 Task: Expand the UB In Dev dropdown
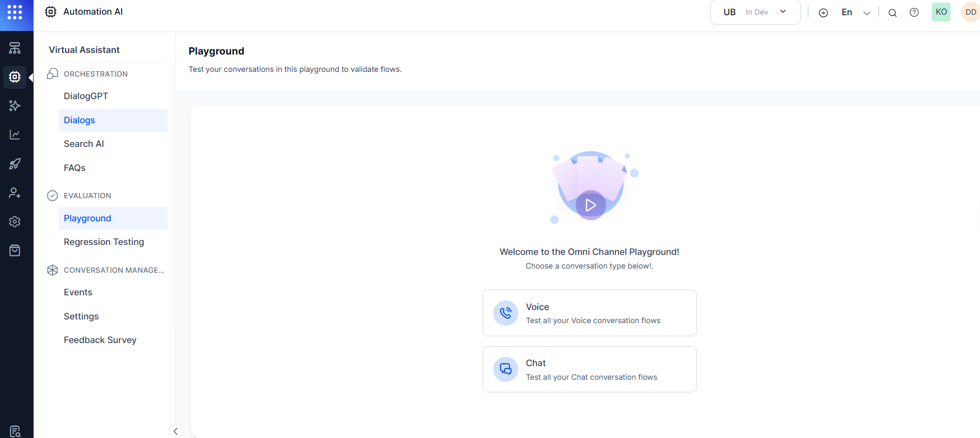(x=755, y=12)
